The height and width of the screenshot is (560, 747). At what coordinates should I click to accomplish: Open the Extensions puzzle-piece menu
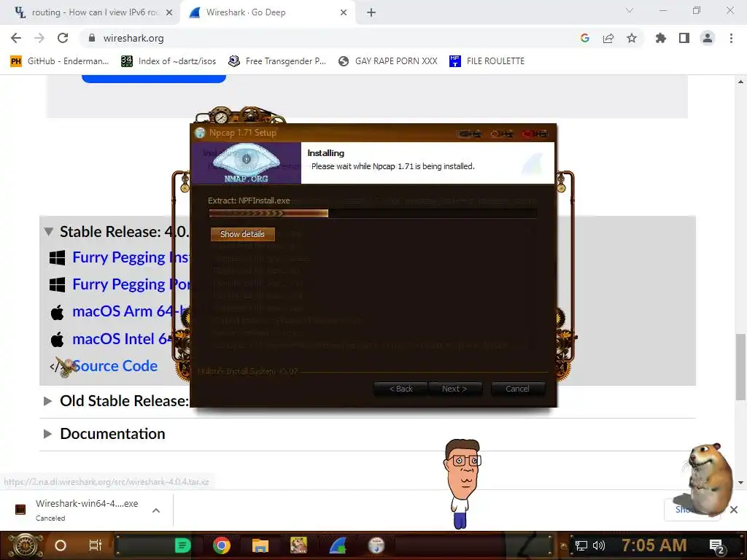click(661, 38)
